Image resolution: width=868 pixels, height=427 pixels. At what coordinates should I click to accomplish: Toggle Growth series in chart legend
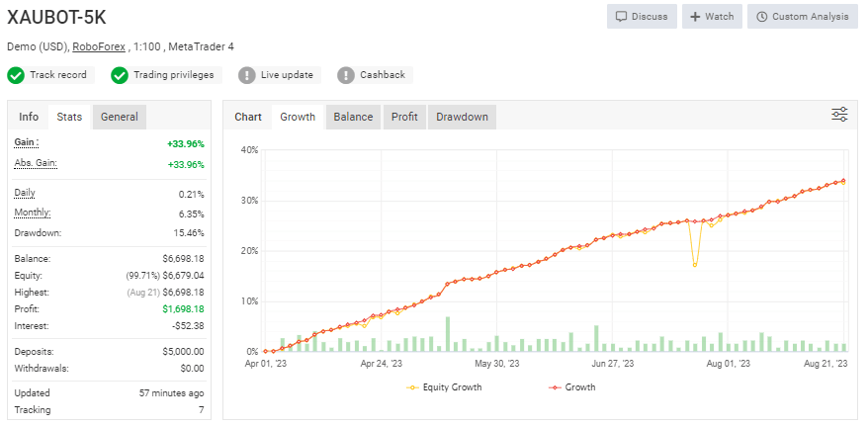tap(571, 387)
